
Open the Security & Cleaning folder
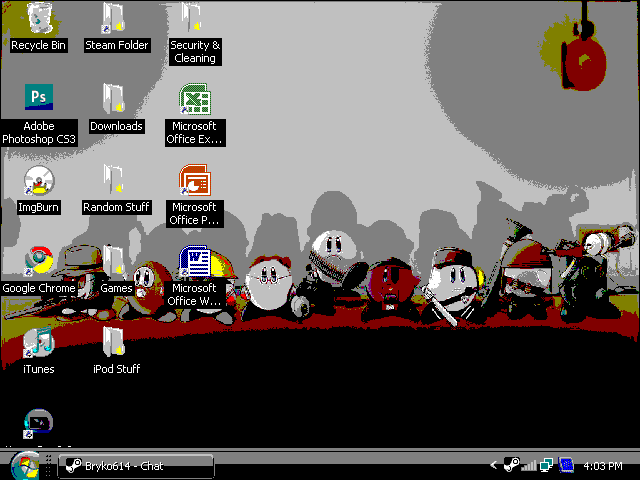[x=194, y=18]
